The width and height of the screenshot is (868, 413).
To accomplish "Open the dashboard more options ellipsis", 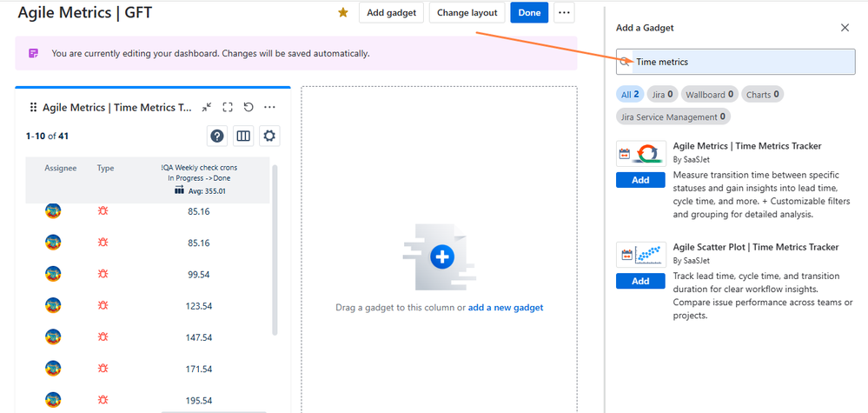I will point(564,13).
